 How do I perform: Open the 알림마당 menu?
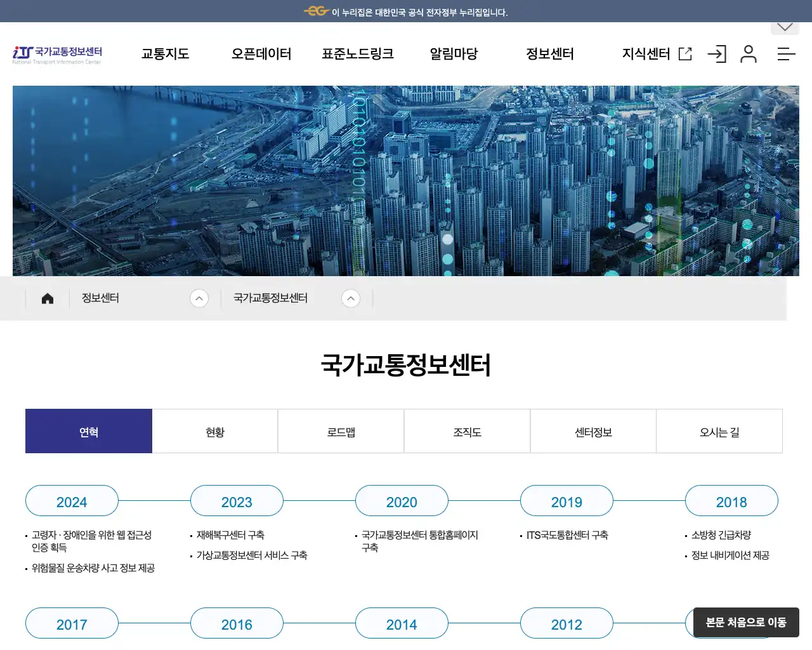(x=453, y=54)
